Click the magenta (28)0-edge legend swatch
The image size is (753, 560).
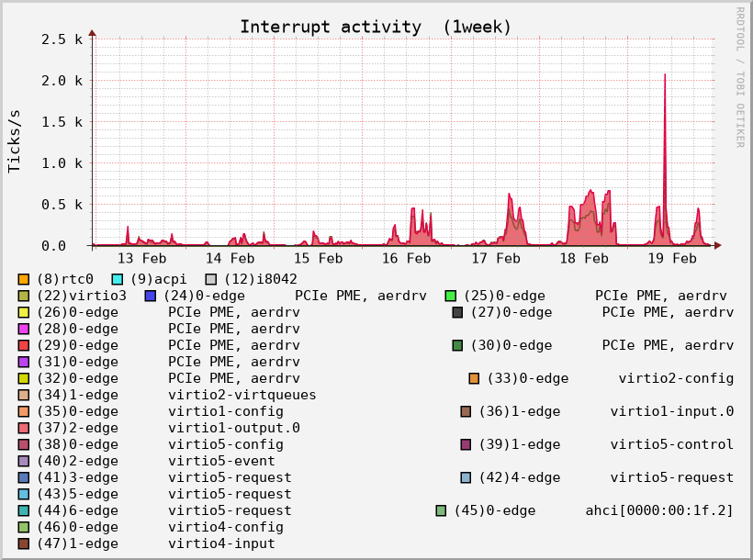(x=24, y=329)
